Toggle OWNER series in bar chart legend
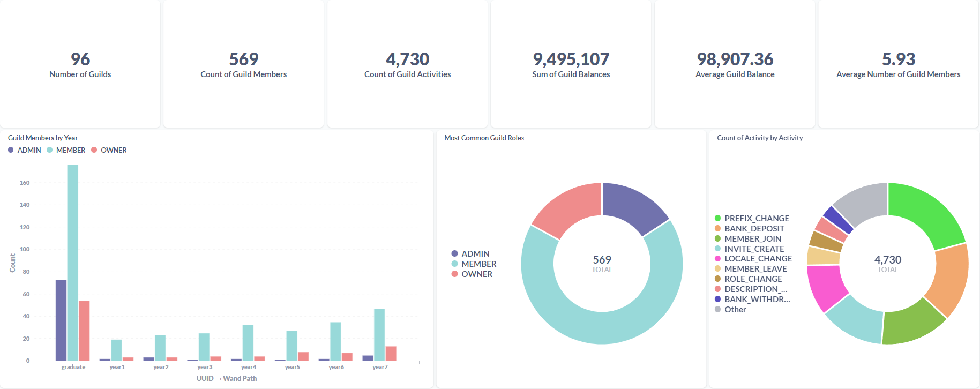 (114, 150)
